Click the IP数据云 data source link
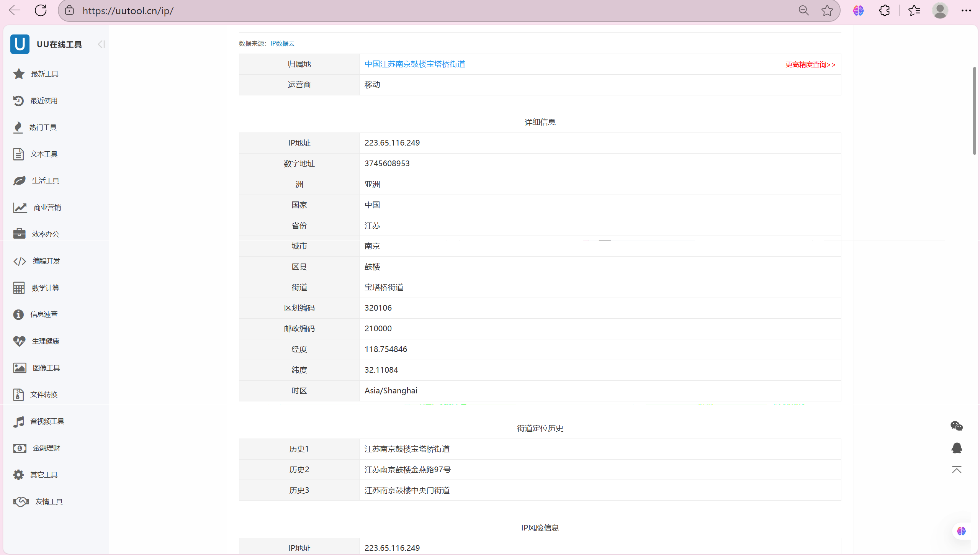 (282, 44)
